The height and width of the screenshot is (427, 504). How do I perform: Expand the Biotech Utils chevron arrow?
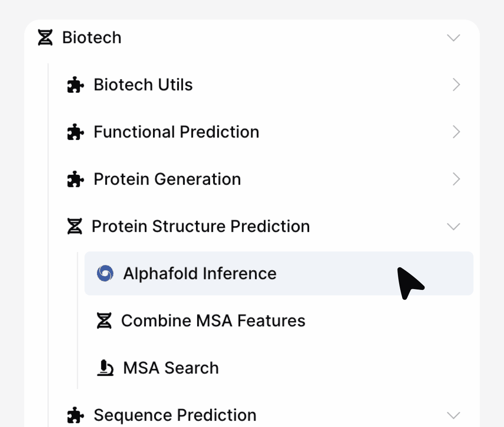pos(456,85)
